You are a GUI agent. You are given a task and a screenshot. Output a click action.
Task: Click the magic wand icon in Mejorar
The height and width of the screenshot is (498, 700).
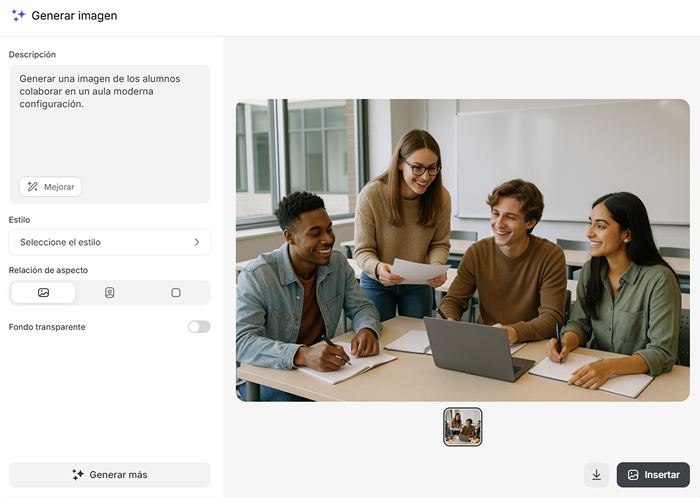33,187
